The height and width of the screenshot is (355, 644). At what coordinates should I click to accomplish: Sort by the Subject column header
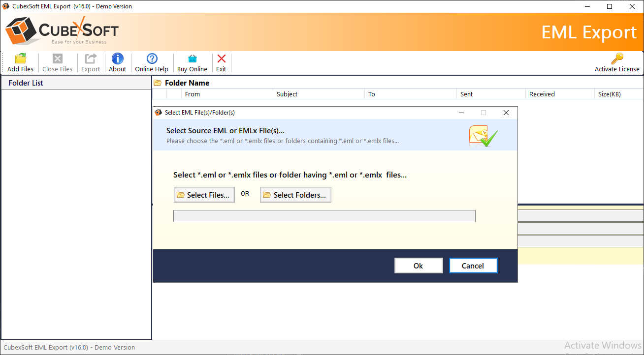[287, 94]
